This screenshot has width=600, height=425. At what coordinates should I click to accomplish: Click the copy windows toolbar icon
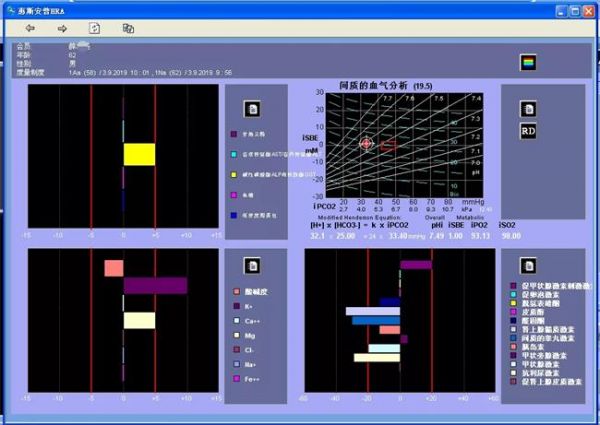tap(127, 28)
